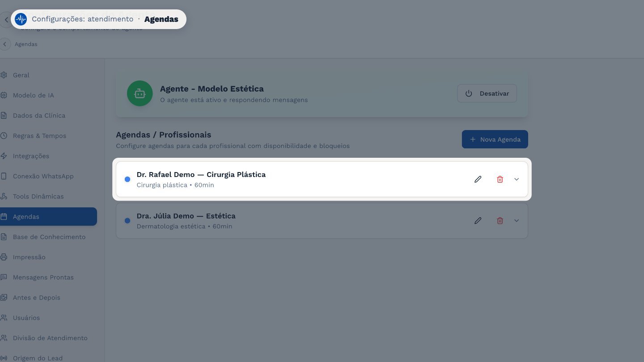The width and height of the screenshot is (644, 362).
Task: Open Integrações sidebar item
Action: coord(48,156)
